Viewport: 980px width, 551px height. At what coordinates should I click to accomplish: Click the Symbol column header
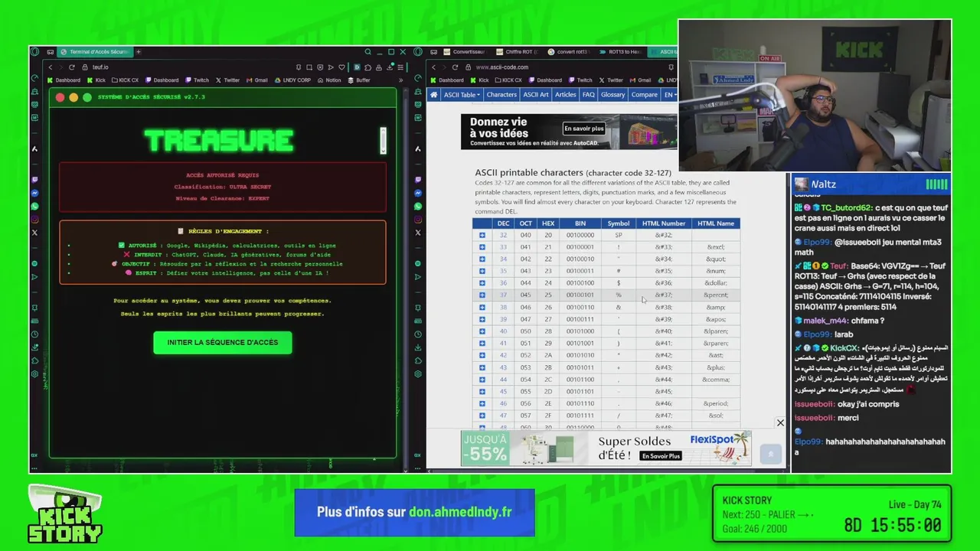coord(619,223)
